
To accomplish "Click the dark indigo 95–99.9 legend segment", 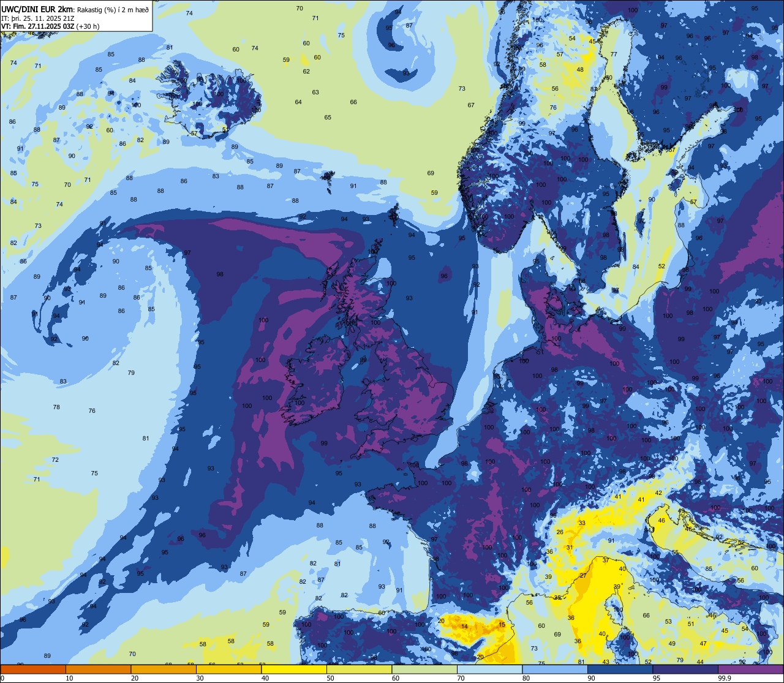I will pyautogui.click(x=685, y=669).
